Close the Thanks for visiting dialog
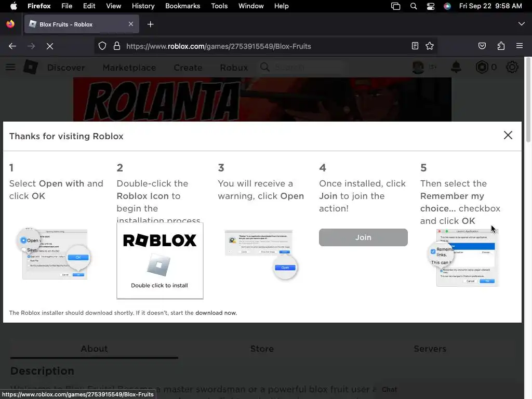The width and height of the screenshot is (532, 399). point(508,135)
